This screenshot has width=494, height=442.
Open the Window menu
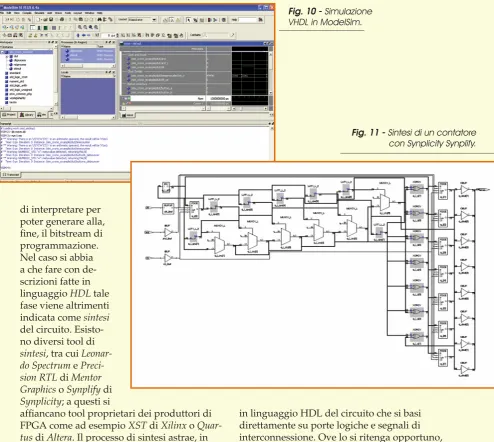pyautogui.click(x=89, y=13)
